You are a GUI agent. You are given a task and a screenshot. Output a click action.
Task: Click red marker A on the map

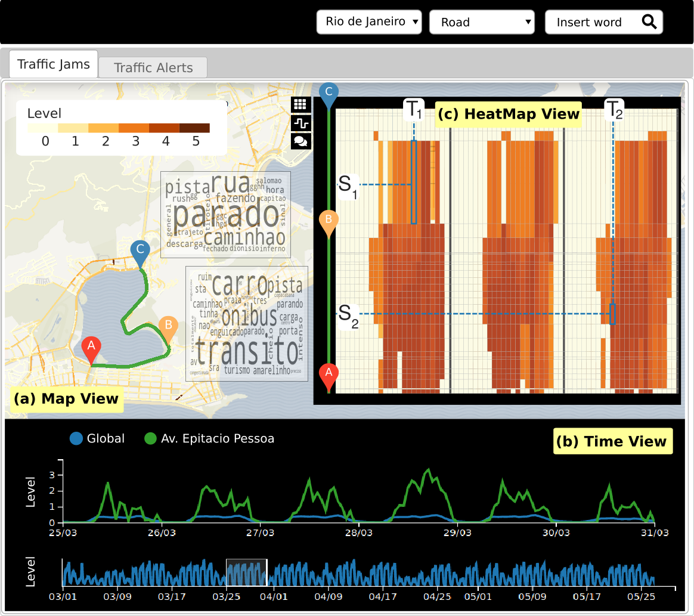click(x=91, y=349)
